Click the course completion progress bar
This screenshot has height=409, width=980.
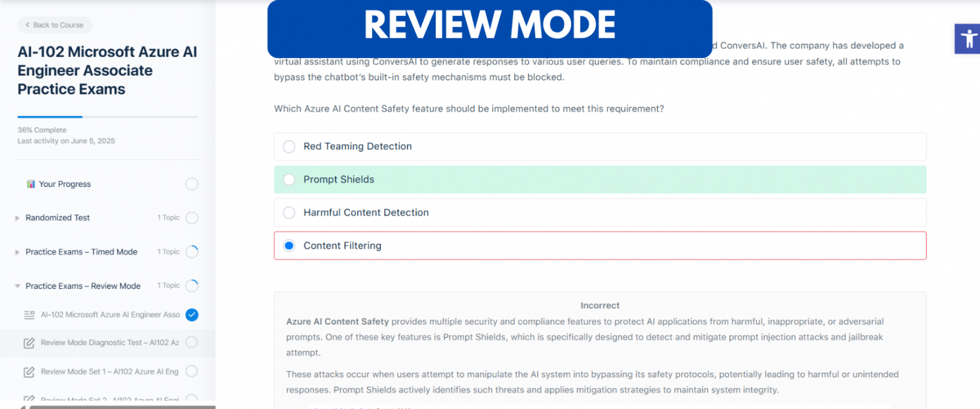click(108, 117)
